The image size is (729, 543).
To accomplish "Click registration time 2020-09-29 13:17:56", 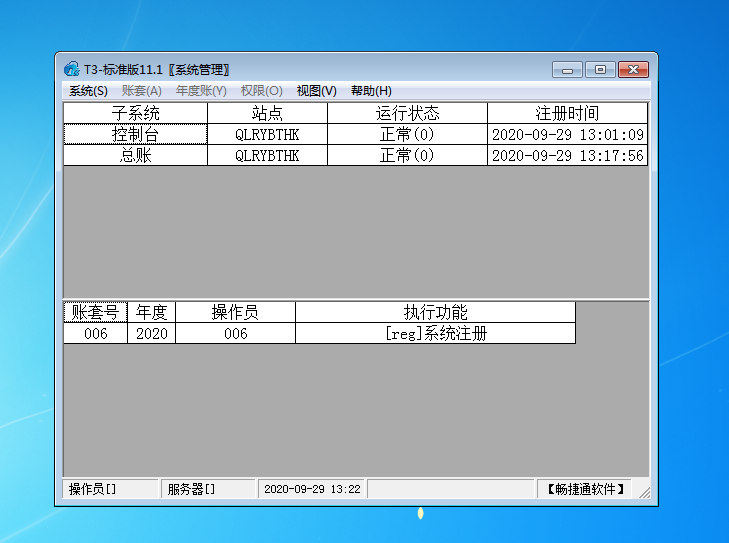I will coord(567,155).
